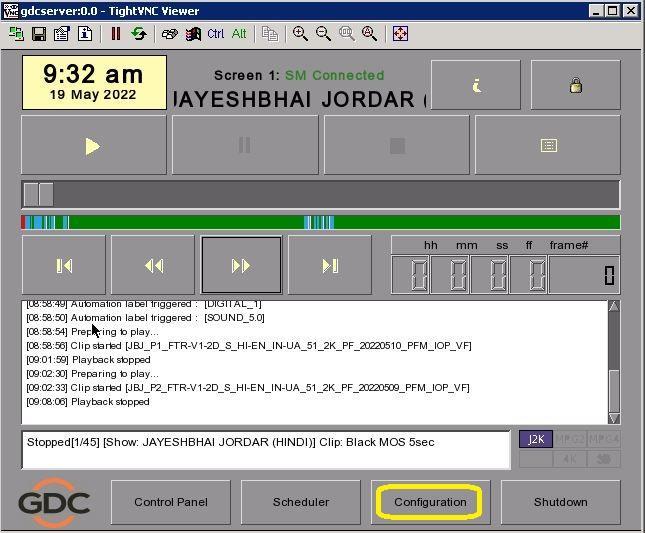Select log entry '[09:01:59] Playback stopped'
645x533 pixels.
click(x=88, y=359)
